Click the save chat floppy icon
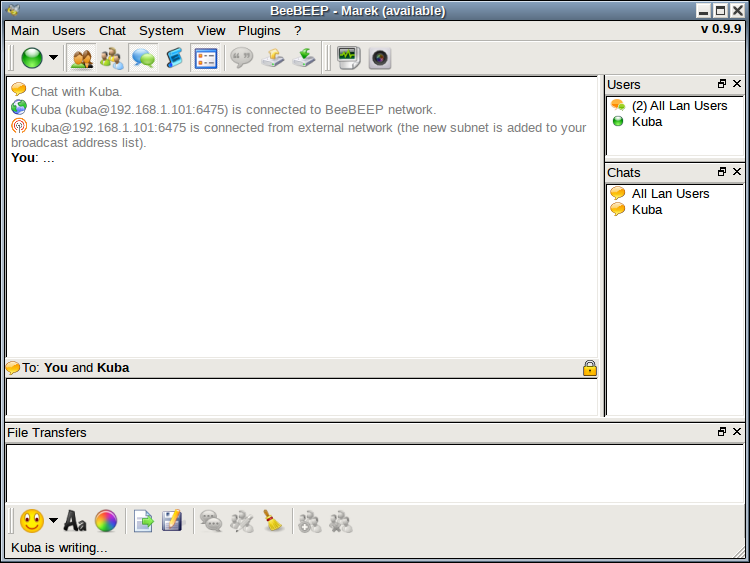 coord(172,521)
